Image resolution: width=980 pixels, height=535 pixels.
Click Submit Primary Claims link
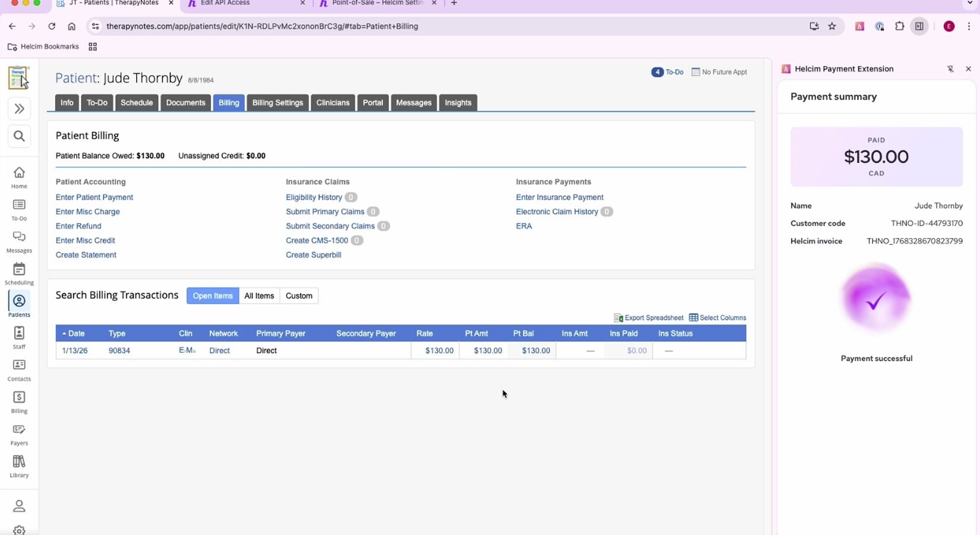point(325,212)
